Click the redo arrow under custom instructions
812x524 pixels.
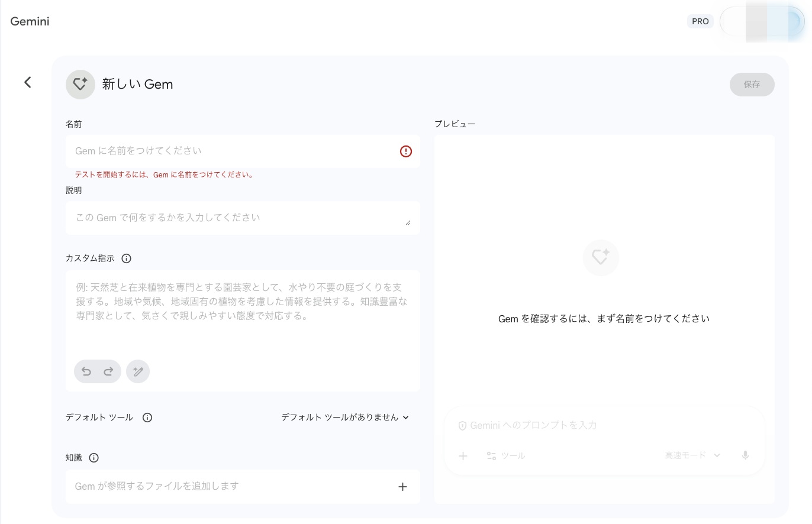[109, 371]
